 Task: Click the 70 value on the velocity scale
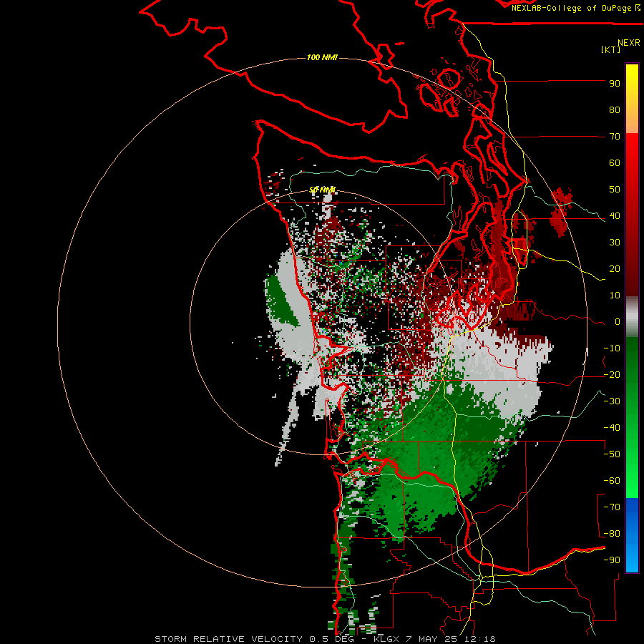click(x=615, y=137)
